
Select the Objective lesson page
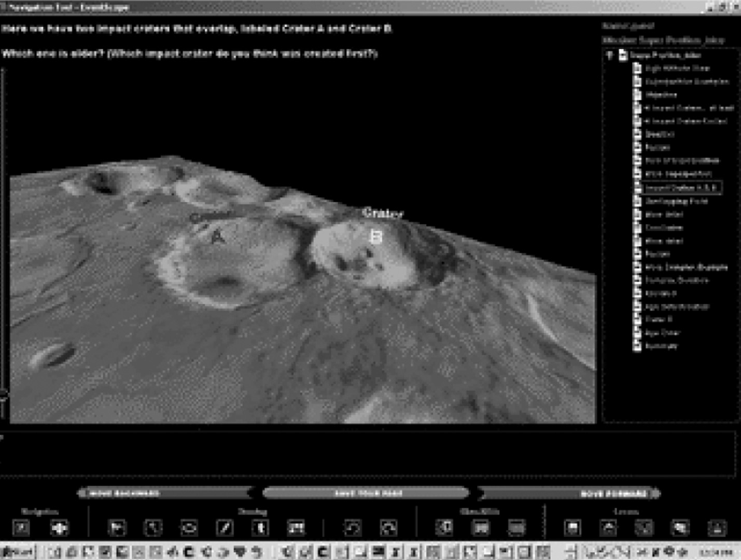point(661,95)
